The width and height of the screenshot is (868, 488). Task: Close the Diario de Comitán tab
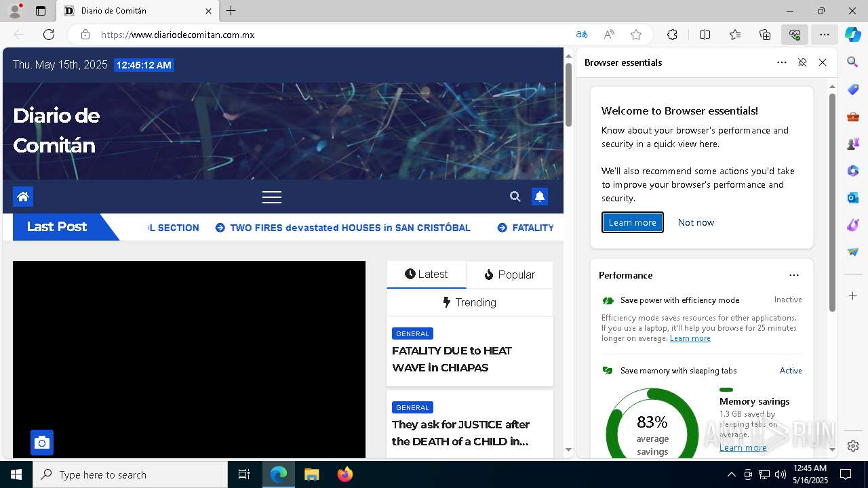(x=209, y=11)
